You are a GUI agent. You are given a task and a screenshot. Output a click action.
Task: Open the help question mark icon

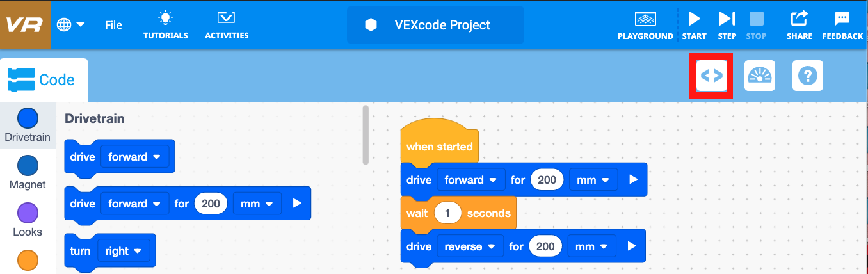[x=808, y=76]
